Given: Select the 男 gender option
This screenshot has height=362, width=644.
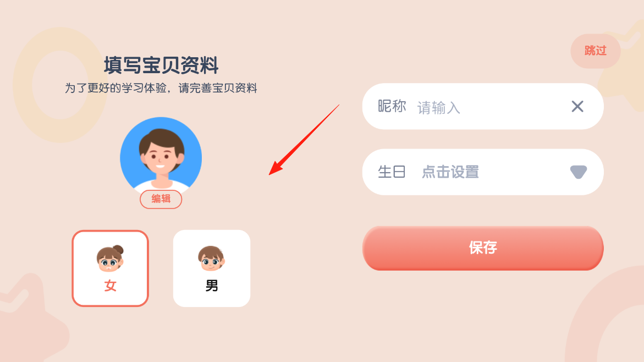Looking at the screenshot, I should tap(212, 268).
